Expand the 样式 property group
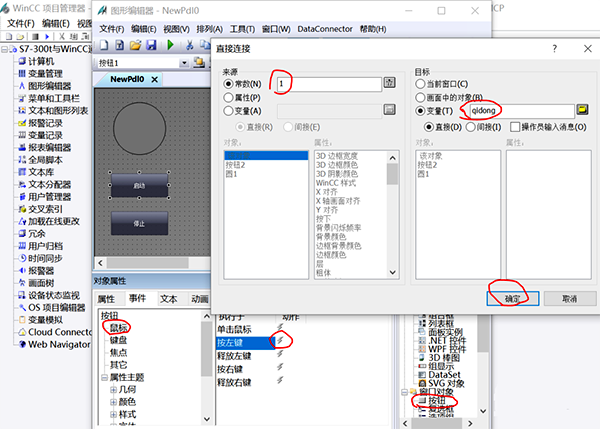The height and width of the screenshot is (429, 600). point(115,412)
